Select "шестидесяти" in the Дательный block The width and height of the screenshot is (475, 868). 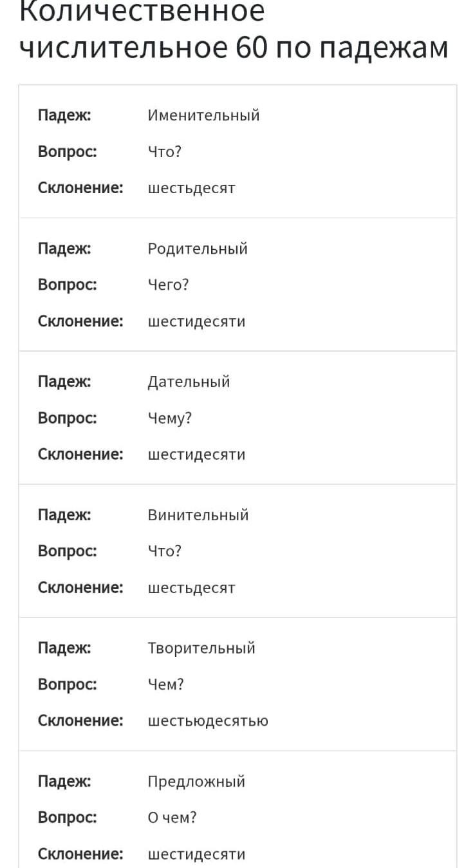click(x=196, y=455)
